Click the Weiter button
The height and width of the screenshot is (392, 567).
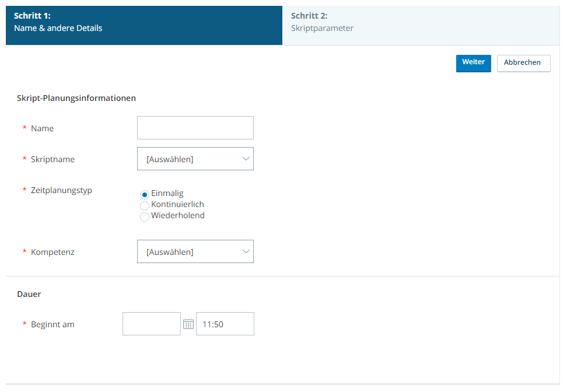pos(473,63)
